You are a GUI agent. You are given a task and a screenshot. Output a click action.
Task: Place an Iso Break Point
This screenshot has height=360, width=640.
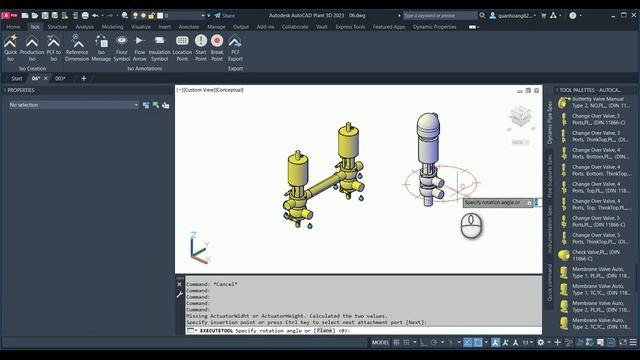pyautogui.click(x=217, y=48)
